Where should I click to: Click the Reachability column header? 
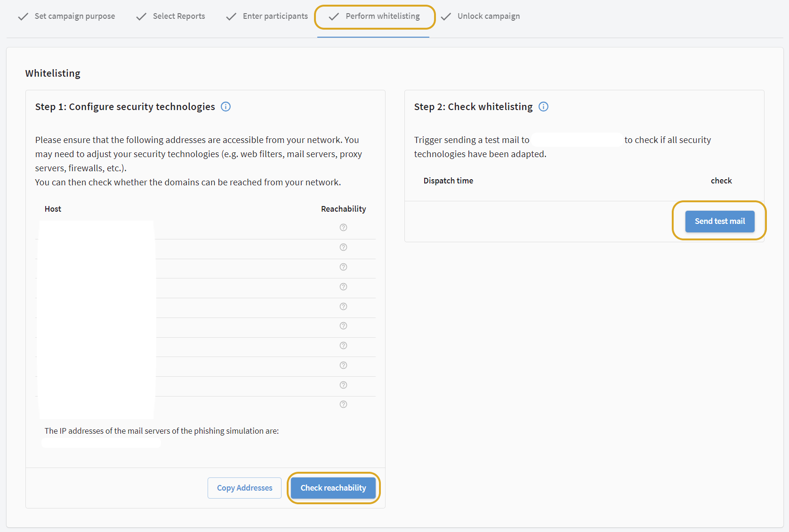pos(343,209)
